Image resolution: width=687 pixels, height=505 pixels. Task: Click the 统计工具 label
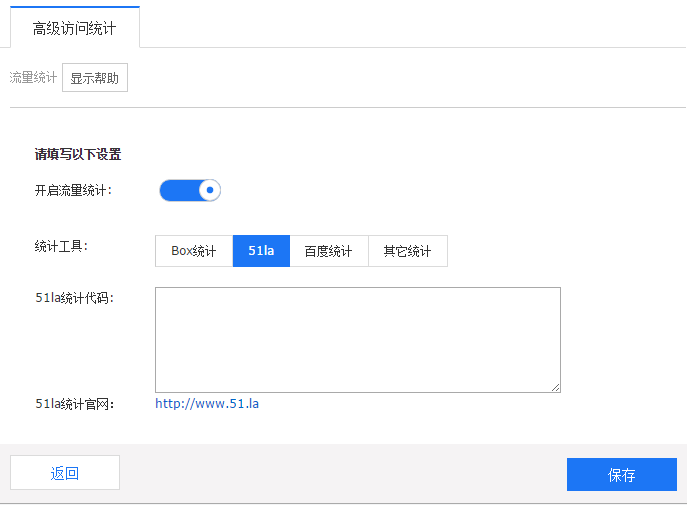pos(61,246)
